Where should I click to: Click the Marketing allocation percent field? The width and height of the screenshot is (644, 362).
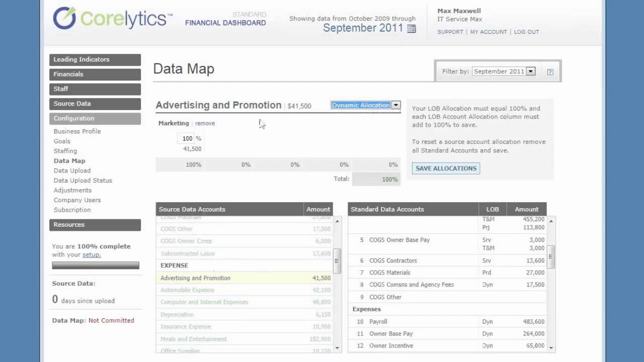click(x=187, y=138)
